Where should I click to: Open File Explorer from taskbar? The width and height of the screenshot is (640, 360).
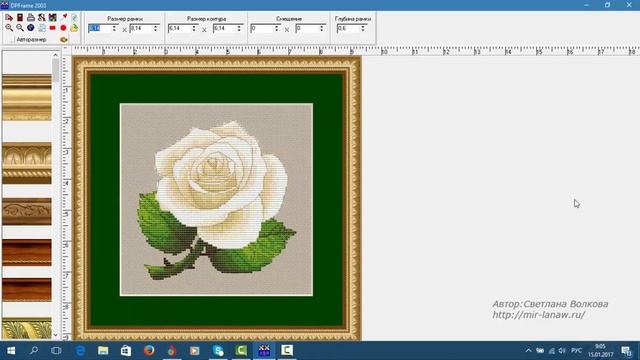[x=103, y=350]
